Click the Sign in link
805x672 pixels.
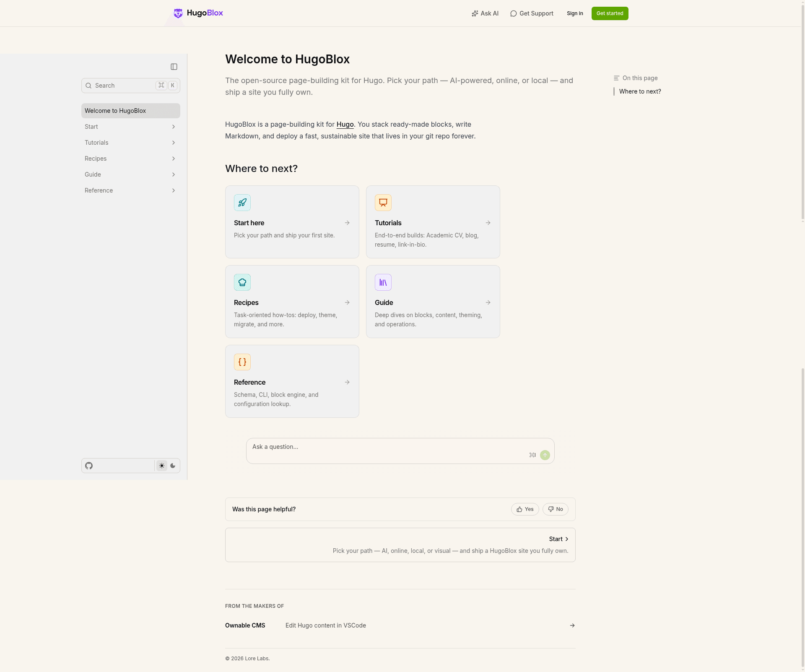(575, 13)
